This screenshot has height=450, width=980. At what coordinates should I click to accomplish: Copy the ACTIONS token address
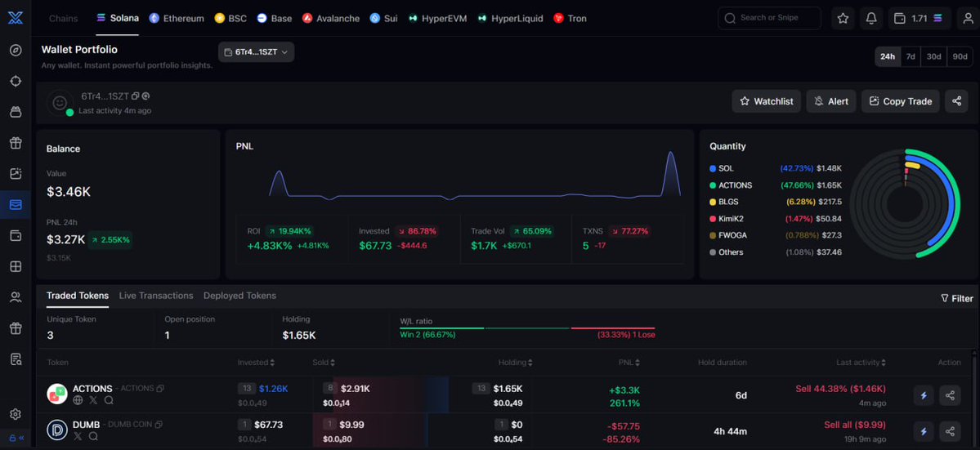click(x=161, y=388)
